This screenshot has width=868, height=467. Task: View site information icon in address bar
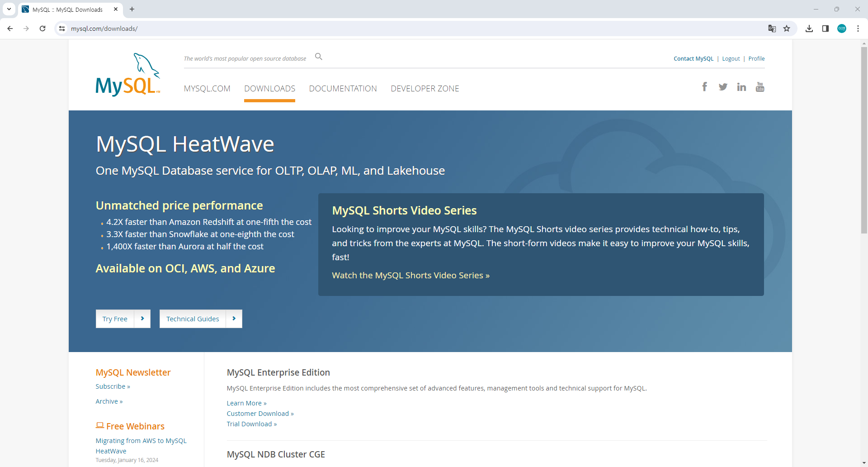(62, 29)
